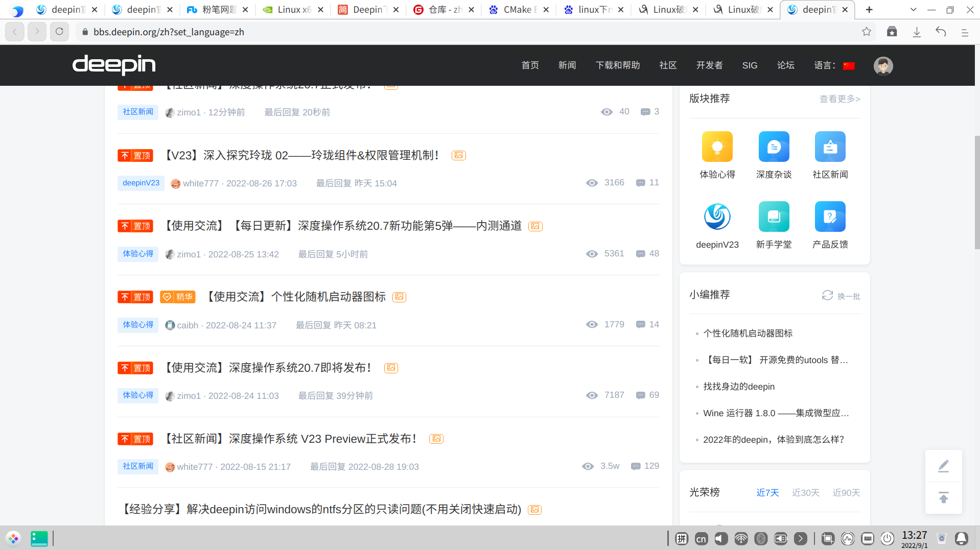This screenshot has height=550, width=980.
Task: Click the deepinV23 tag under the 玲珑 post
Action: tap(141, 183)
